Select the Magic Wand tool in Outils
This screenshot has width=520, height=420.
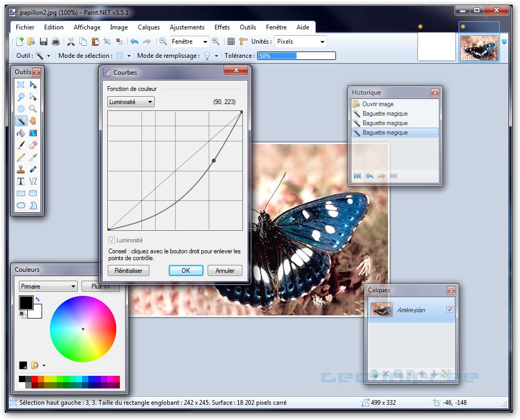coord(21,121)
